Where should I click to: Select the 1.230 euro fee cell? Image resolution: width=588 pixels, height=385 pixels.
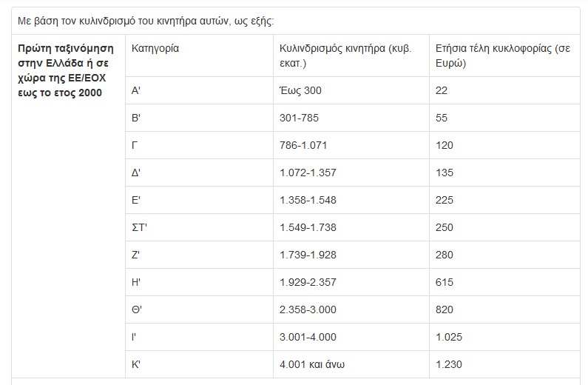pyautogui.click(x=449, y=364)
